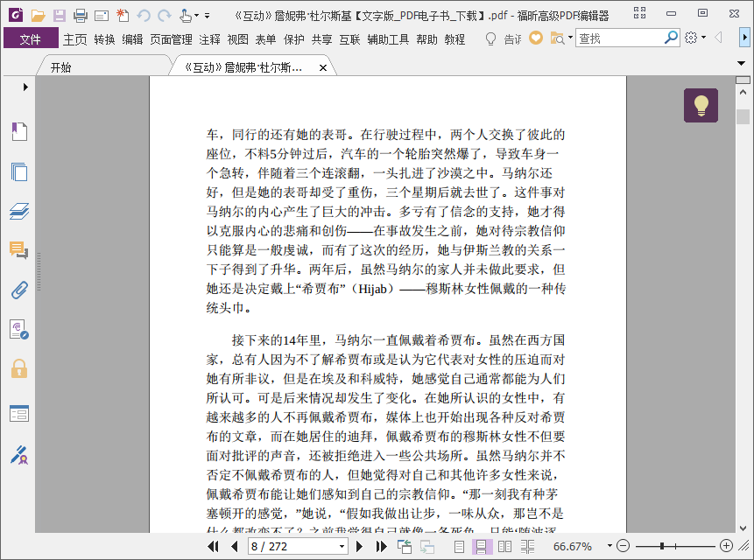Select single page view mode
The height and width of the screenshot is (560, 754).
tap(459, 546)
